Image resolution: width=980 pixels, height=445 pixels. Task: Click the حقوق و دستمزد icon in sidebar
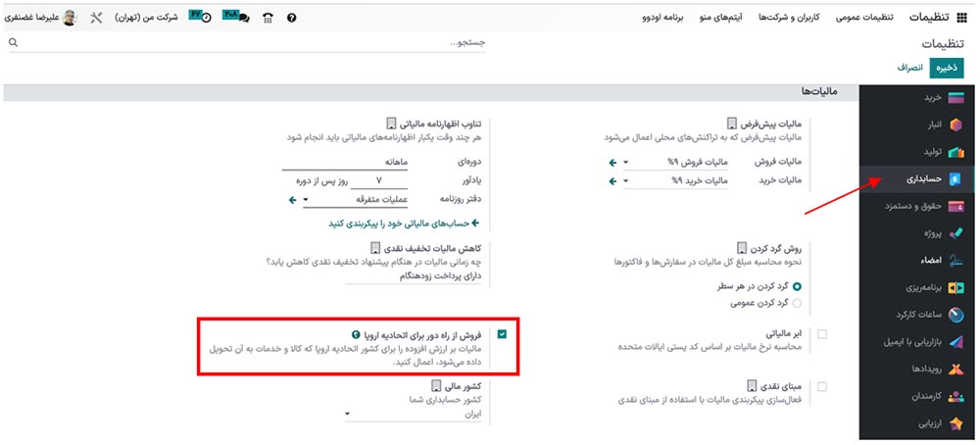(x=956, y=206)
